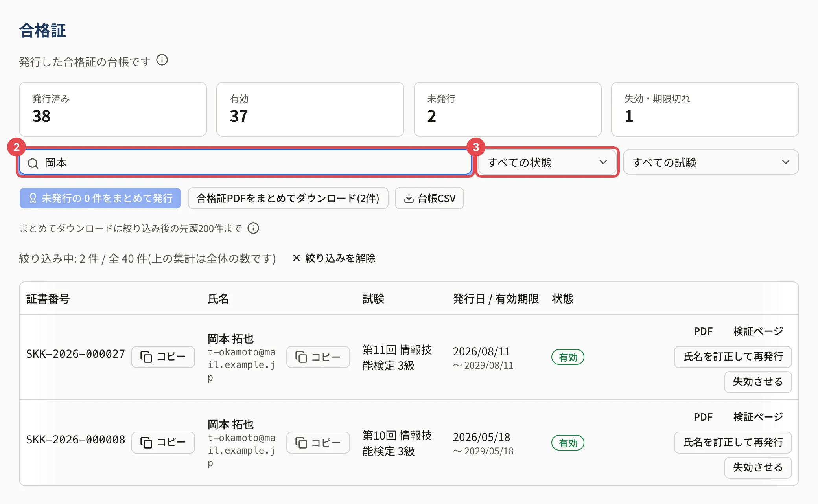Click info icon beside 発行した合格証の台帳です
Viewport: 818px width, 504px height.
[x=162, y=60]
